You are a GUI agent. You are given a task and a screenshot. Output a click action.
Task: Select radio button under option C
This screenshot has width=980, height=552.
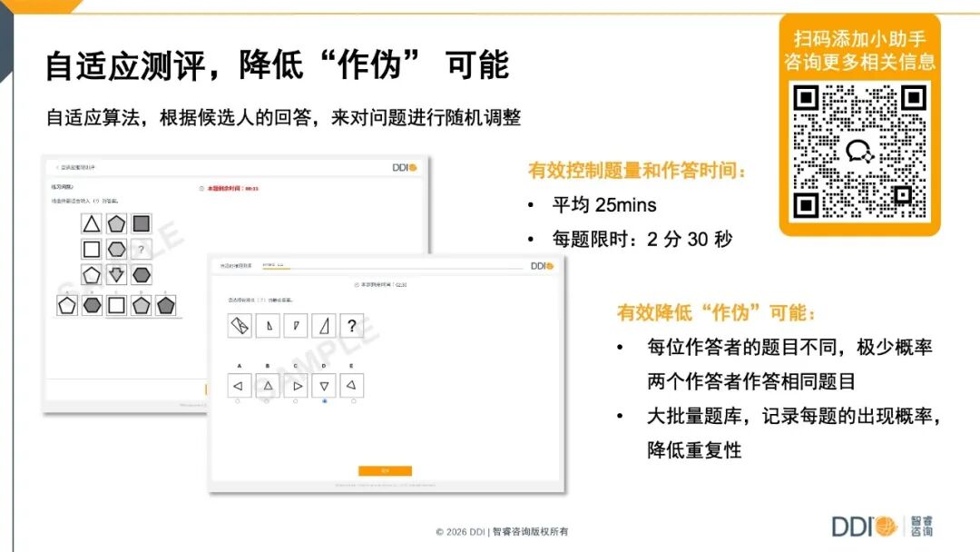pos(296,401)
